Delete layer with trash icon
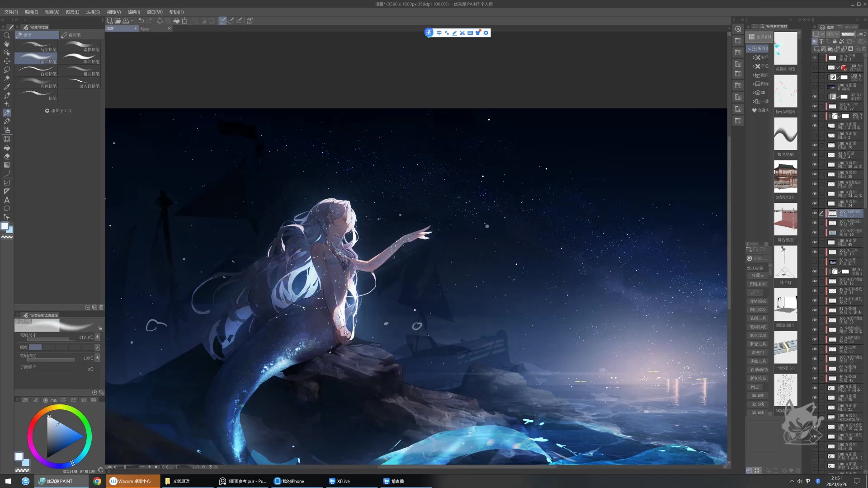This screenshot has height=488, width=868. point(864,49)
